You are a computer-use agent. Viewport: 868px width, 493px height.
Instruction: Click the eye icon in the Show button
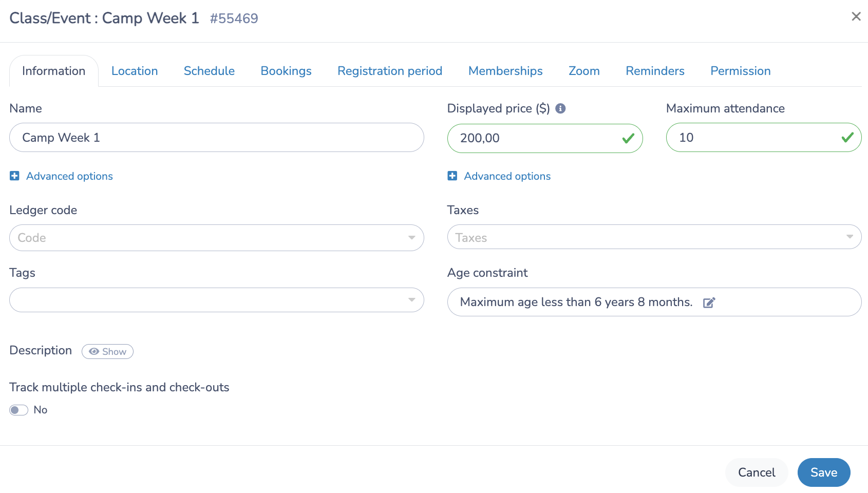94,351
